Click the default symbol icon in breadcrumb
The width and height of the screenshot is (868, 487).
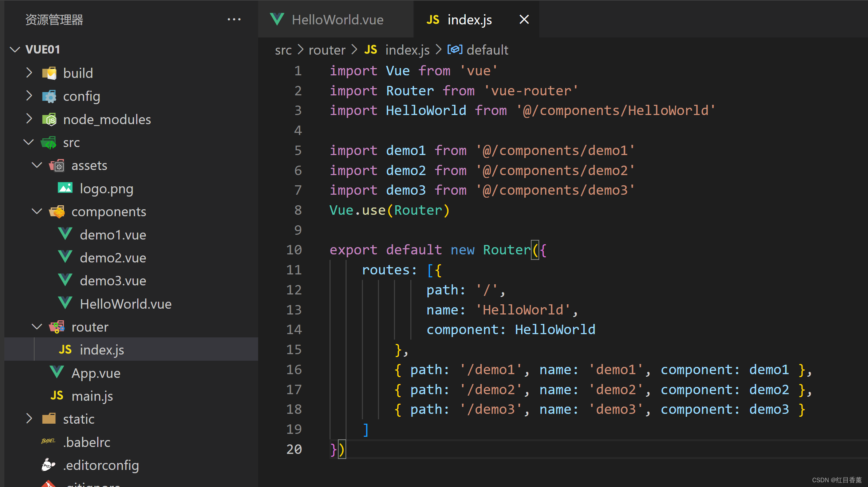pyautogui.click(x=455, y=50)
